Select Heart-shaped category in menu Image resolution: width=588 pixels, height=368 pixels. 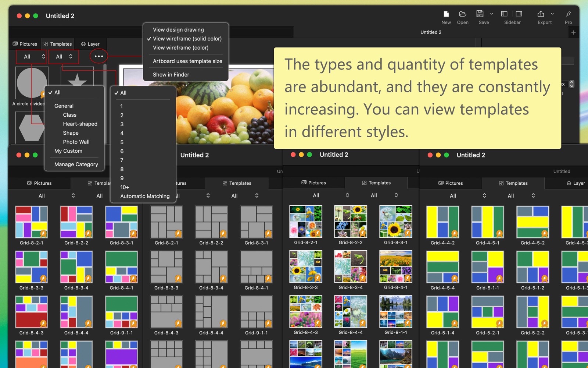80,124
